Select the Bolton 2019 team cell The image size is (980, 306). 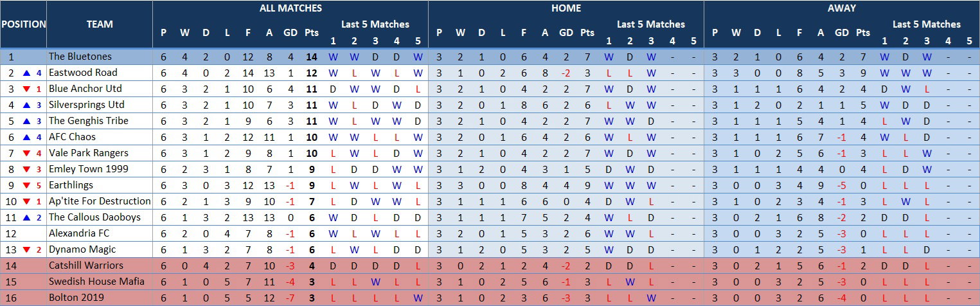[x=100, y=298]
